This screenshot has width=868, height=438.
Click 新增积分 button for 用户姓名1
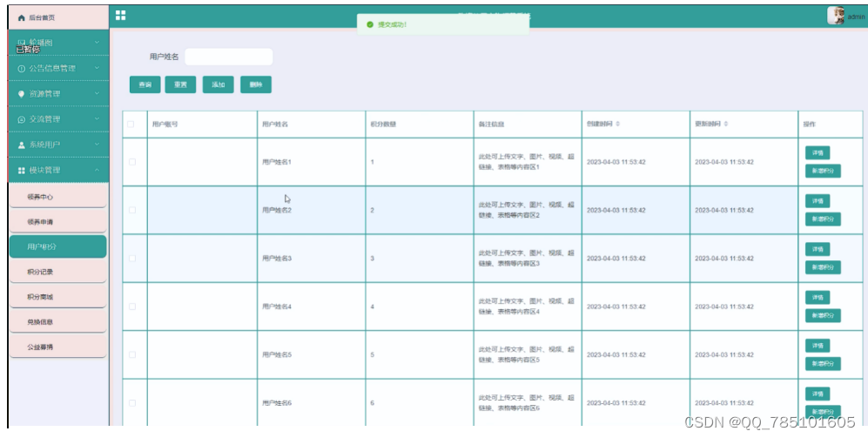point(822,171)
